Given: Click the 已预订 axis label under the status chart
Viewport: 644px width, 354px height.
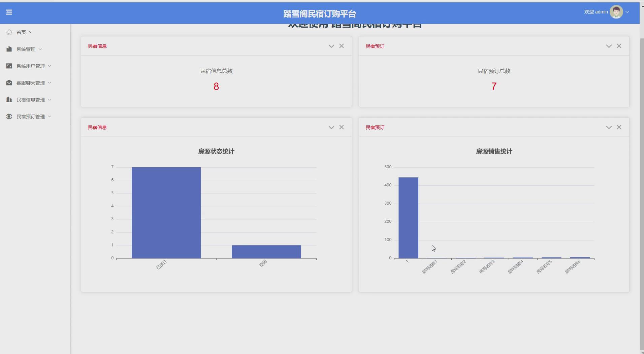Looking at the screenshot, I should tap(161, 264).
